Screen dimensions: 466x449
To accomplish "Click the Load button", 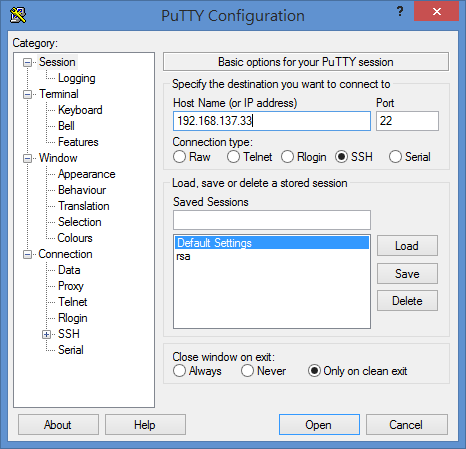I will click(x=407, y=246).
